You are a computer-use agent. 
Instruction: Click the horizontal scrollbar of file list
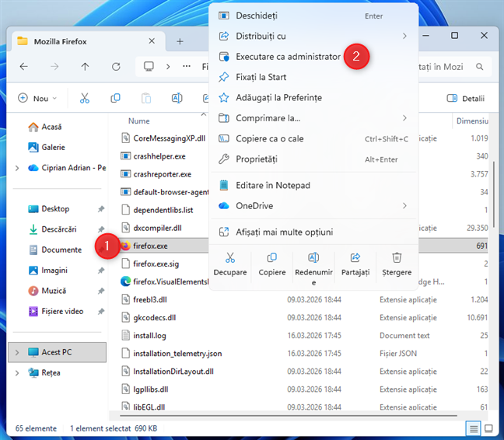(289, 416)
